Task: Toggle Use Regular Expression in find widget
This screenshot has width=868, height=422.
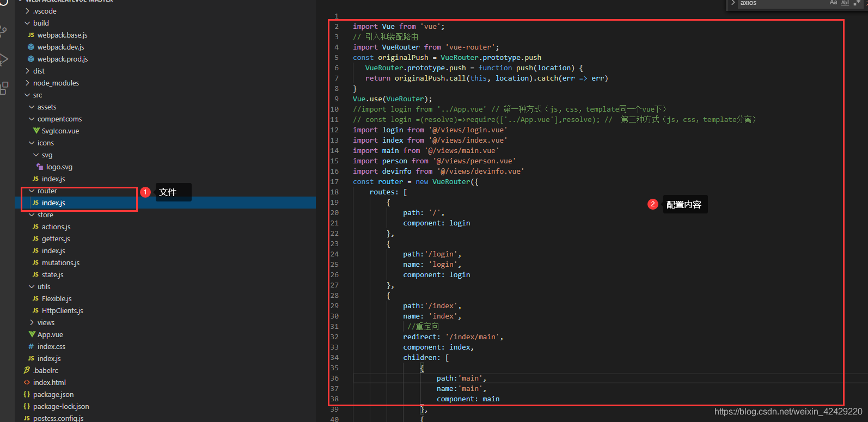Action: 857,3
